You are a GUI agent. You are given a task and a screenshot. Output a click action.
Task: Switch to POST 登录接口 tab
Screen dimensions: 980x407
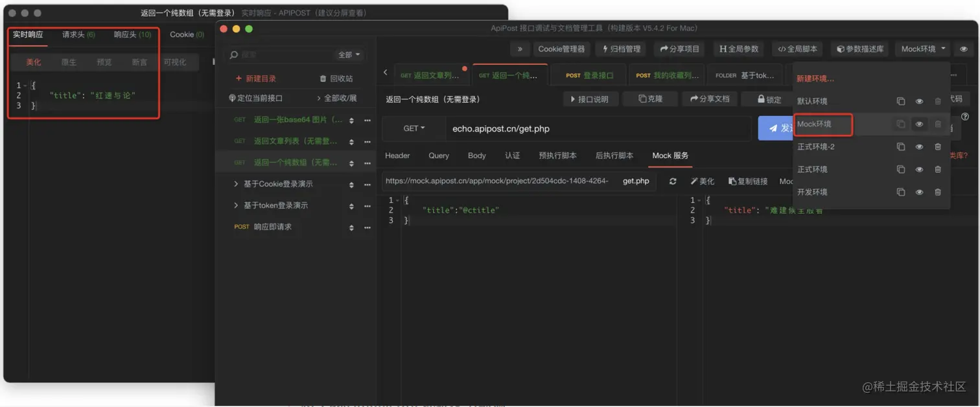click(x=589, y=75)
